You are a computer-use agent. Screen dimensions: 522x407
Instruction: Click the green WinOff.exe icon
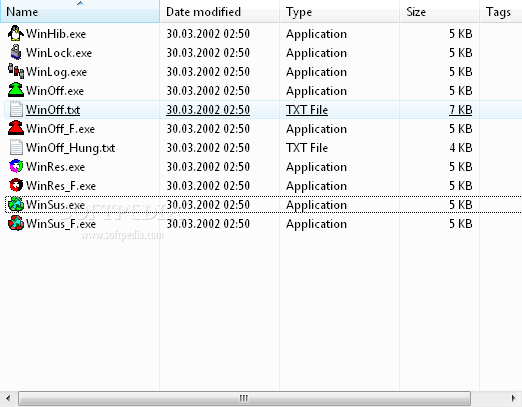click(16, 90)
